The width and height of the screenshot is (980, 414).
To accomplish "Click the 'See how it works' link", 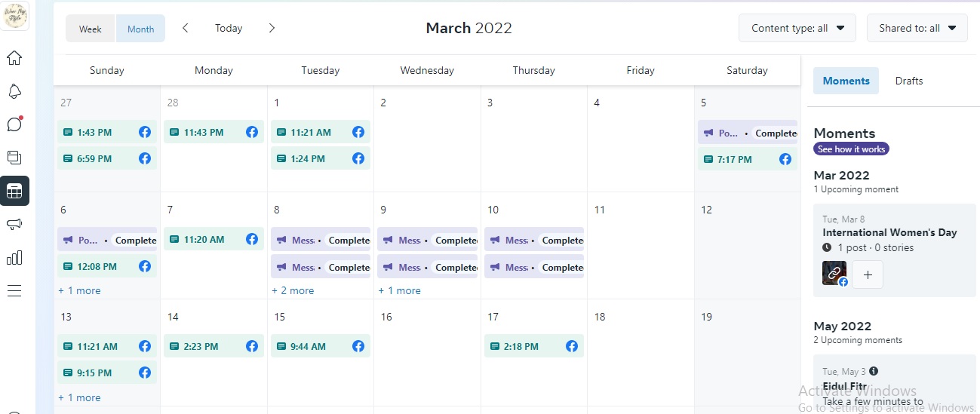I will tap(851, 149).
